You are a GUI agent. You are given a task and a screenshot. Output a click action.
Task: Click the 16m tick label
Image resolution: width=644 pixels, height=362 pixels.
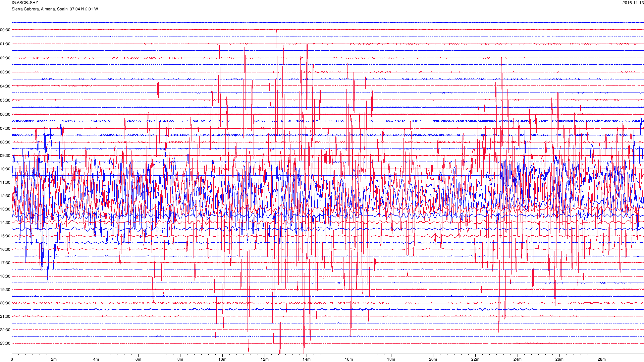pyautogui.click(x=349, y=359)
